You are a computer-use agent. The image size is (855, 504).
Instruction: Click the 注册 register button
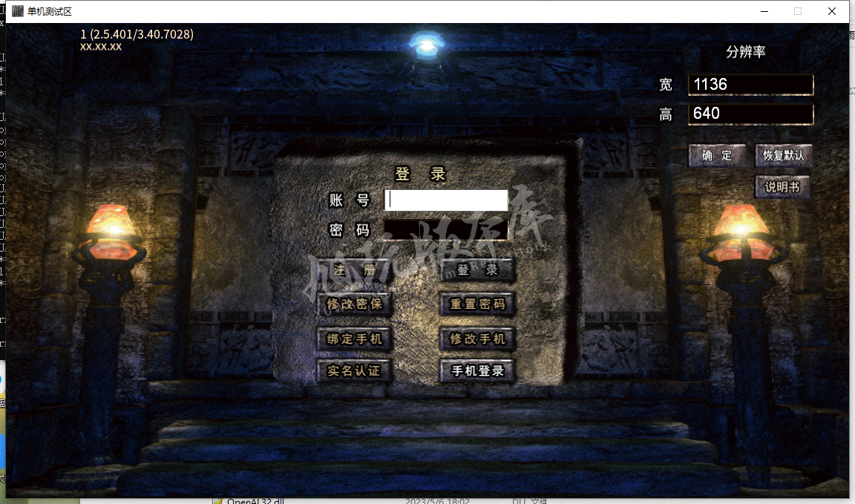[355, 270]
